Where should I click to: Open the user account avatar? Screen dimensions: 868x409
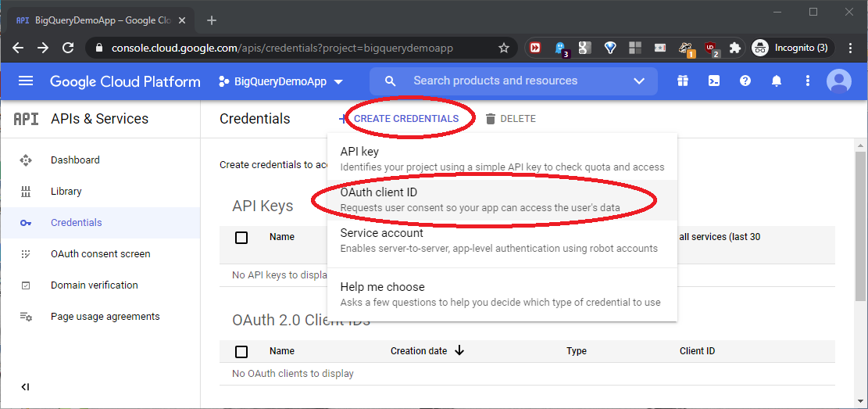[838, 81]
